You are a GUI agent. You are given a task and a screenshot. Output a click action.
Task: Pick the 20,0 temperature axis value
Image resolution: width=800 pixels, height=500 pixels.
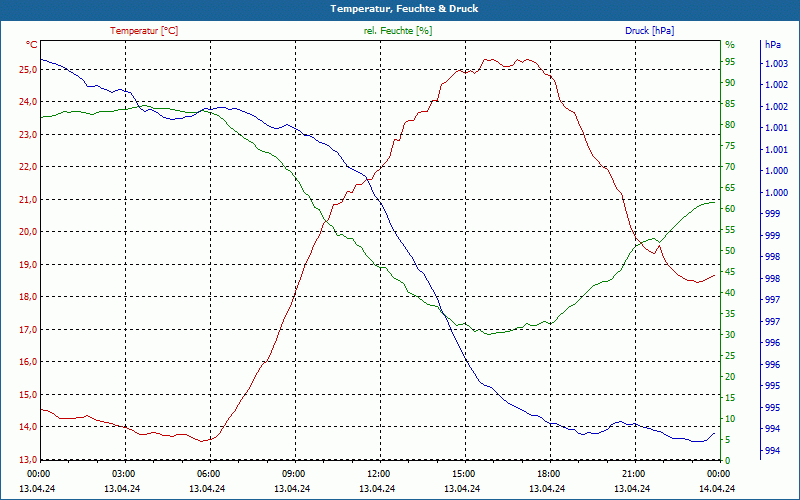tap(28, 232)
